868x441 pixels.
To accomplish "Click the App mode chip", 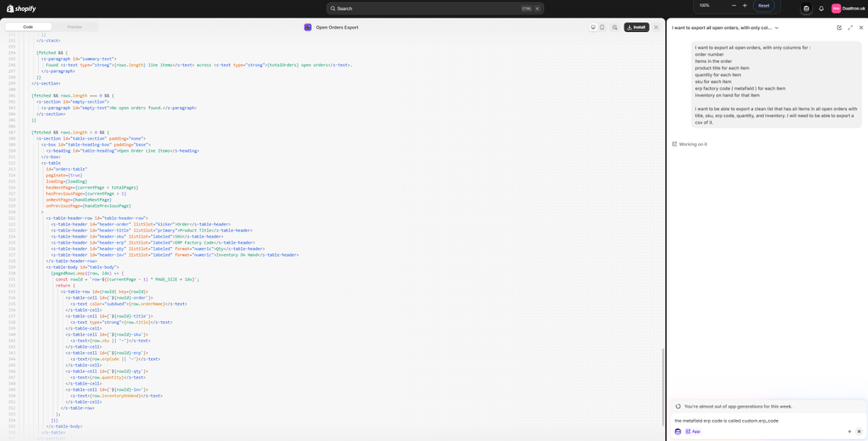I will [x=692, y=432].
